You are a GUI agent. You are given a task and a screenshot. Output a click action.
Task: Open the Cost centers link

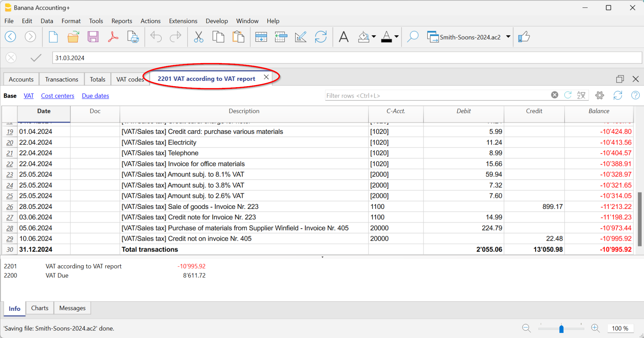(x=57, y=96)
